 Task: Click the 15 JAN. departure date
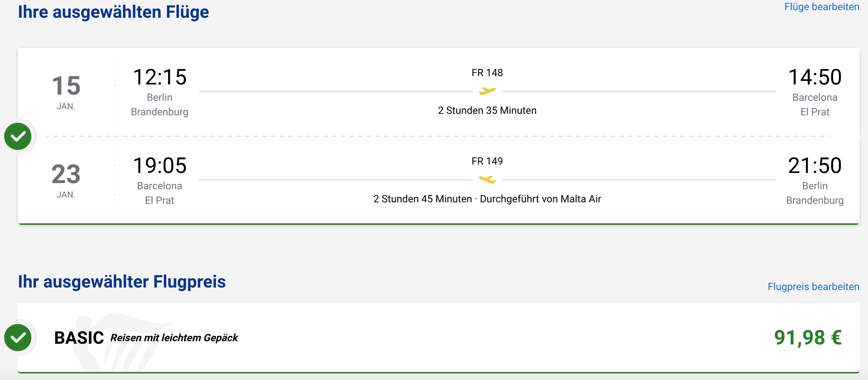pyautogui.click(x=66, y=91)
